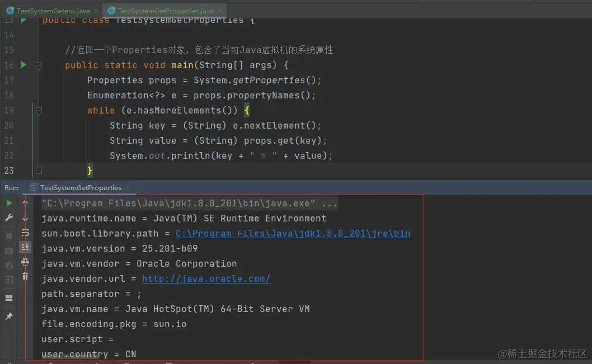Click the fold end marker at line 23
The height and width of the screenshot is (364, 592).
pos(39,171)
